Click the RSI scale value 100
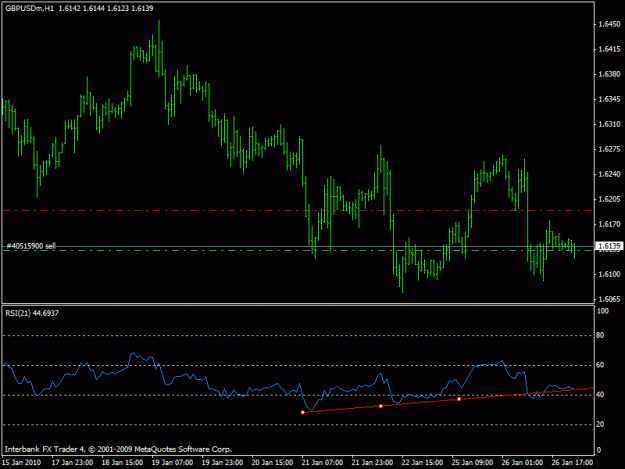 (603, 311)
